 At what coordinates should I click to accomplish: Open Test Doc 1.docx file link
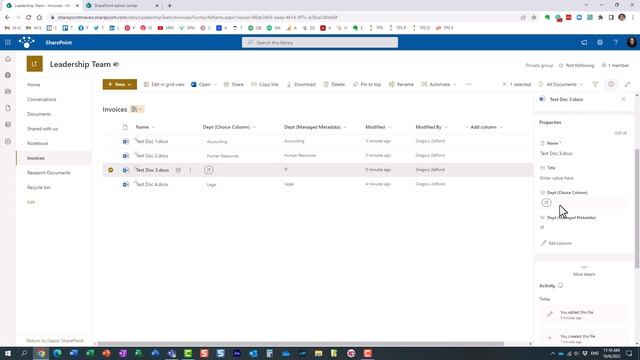[152, 141]
